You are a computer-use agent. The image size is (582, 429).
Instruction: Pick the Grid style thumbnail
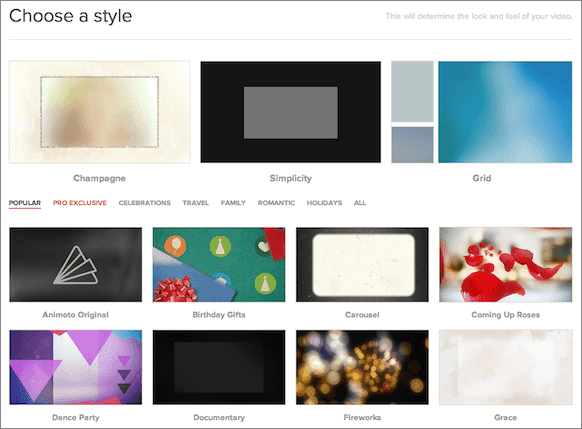click(482, 112)
